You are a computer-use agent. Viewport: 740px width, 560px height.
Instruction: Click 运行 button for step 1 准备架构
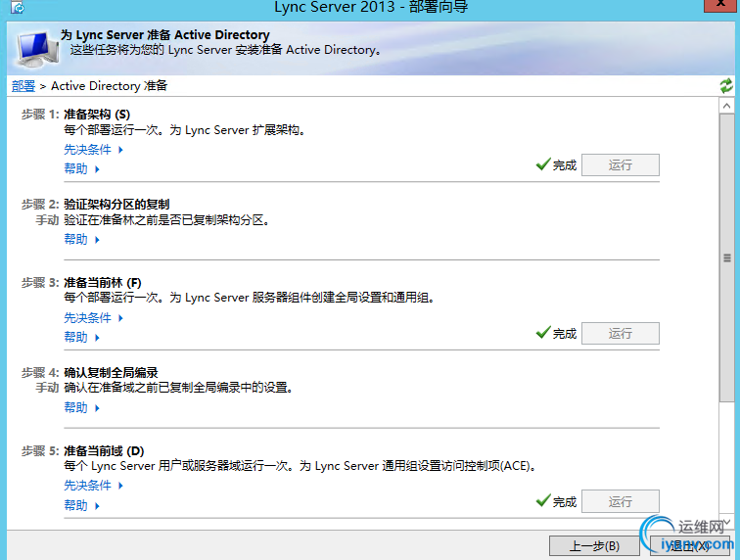point(621,164)
